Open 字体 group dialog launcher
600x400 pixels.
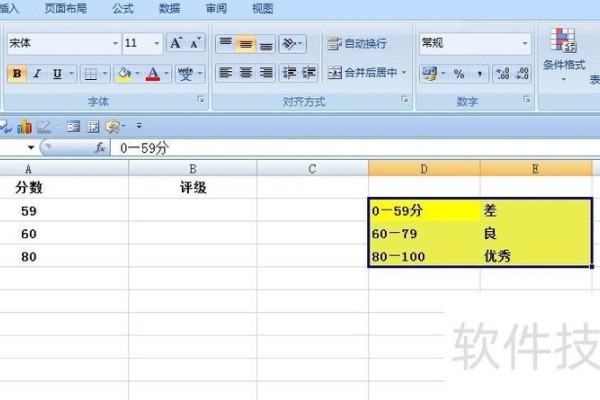(x=201, y=100)
